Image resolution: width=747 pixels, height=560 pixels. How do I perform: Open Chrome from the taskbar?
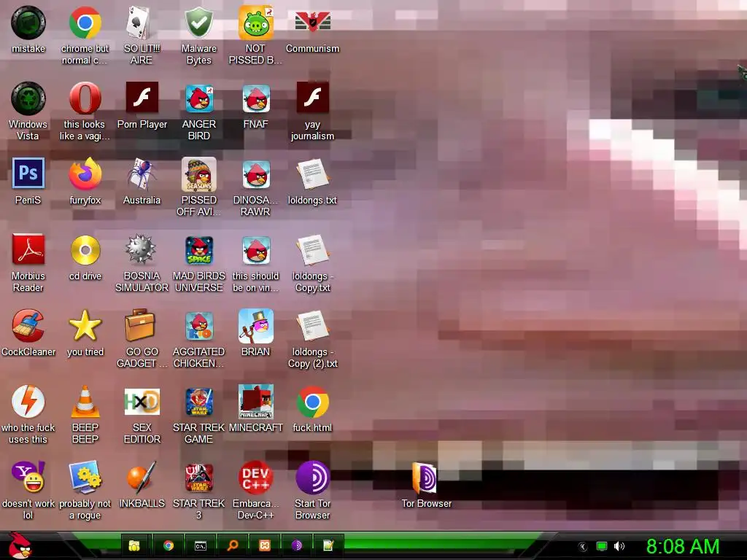169,545
